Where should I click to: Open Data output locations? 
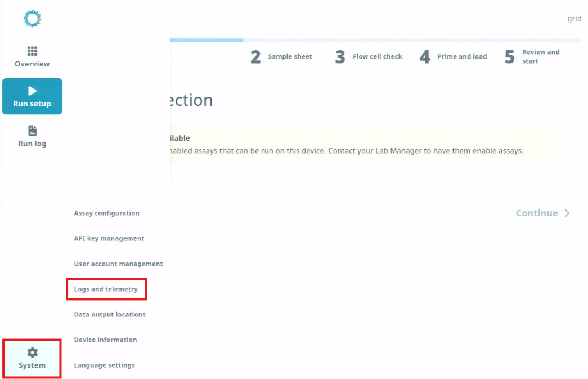click(110, 314)
